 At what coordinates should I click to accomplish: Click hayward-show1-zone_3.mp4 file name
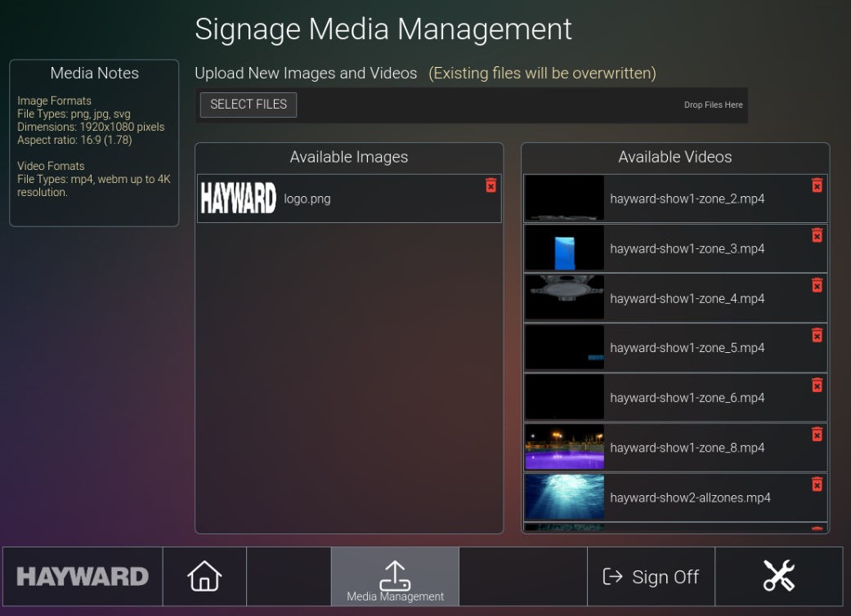coord(688,249)
